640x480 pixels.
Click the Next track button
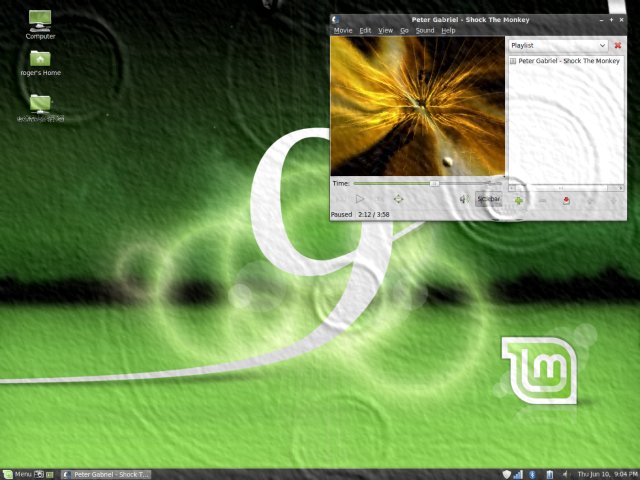[x=380, y=199]
